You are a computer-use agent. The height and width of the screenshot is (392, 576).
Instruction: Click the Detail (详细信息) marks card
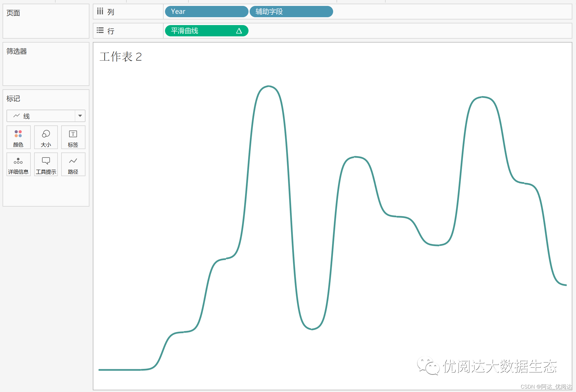point(18,164)
